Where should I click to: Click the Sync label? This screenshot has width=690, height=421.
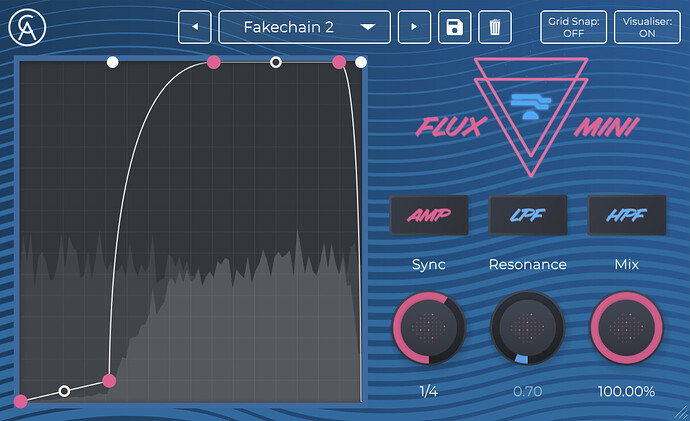click(x=429, y=264)
